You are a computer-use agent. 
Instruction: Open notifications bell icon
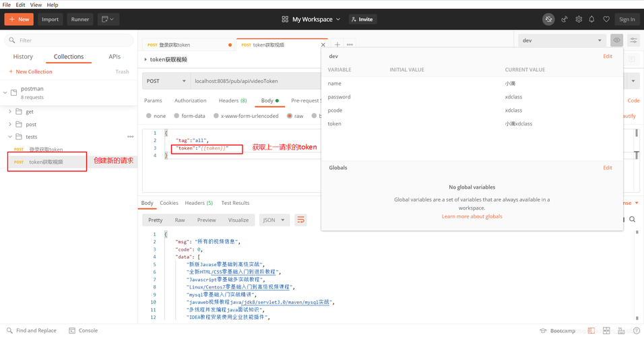point(592,20)
